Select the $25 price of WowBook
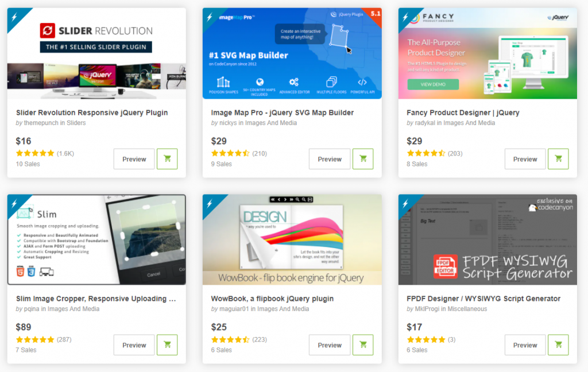This screenshot has width=588, height=372. pyautogui.click(x=219, y=327)
